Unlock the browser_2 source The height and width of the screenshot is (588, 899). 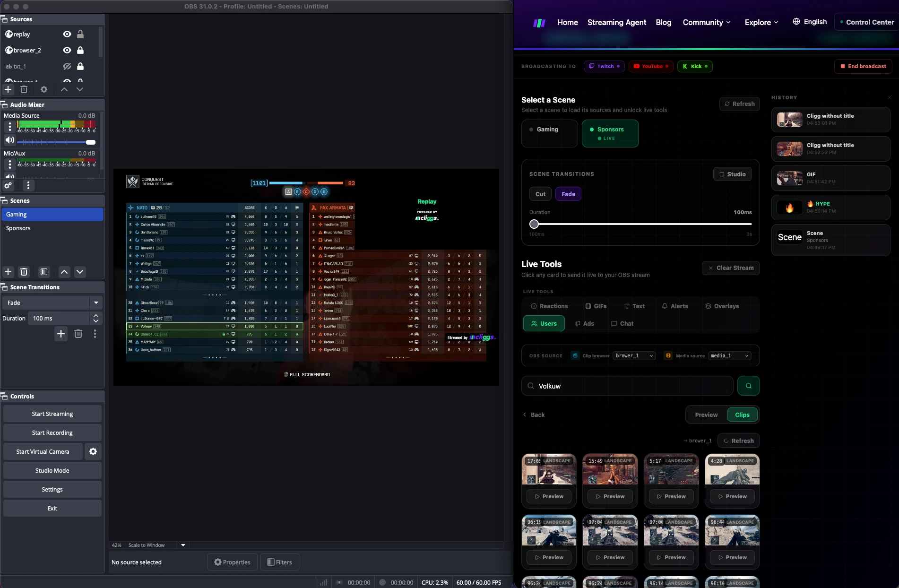pyautogui.click(x=80, y=50)
